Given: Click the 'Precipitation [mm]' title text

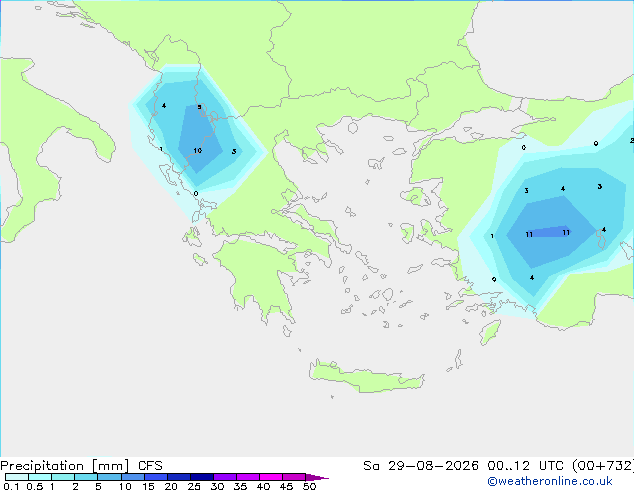Looking at the screenshot, I should [x=65, y=466].
